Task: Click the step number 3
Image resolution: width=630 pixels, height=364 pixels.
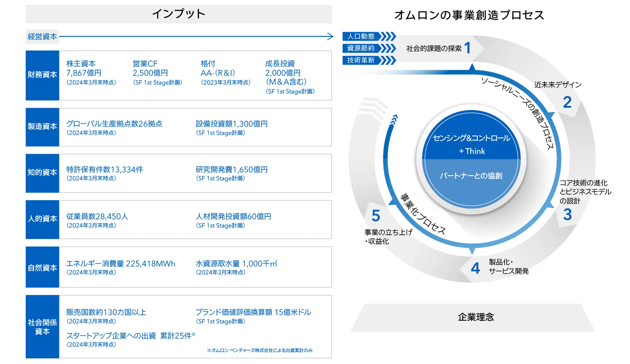Action: click(x=567, y=214)
